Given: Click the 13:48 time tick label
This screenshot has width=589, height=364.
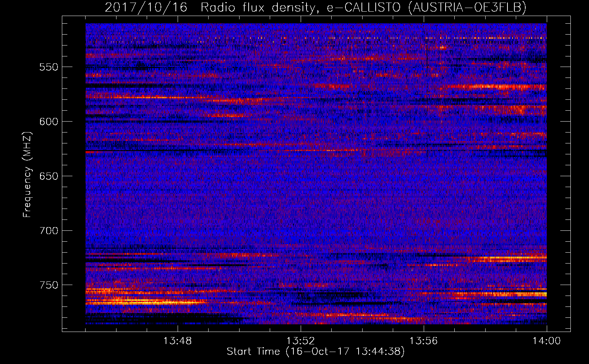Looking at the screenshot, I should coord(177,341).
